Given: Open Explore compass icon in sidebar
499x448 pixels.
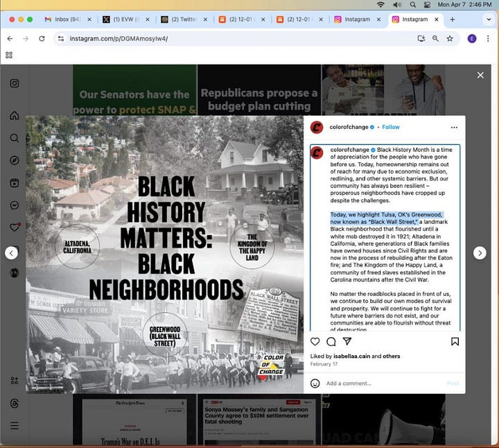Looking at the screenshot, I should [15, 160].
